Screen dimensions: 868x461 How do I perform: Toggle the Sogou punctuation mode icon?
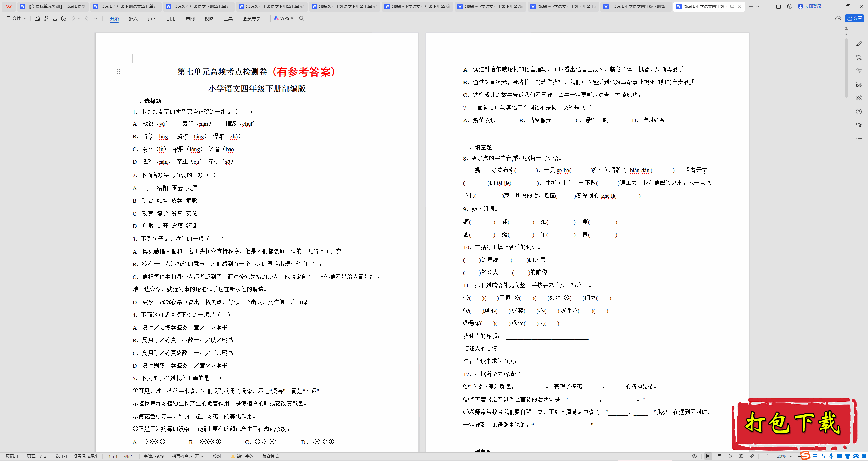point(823,456)
